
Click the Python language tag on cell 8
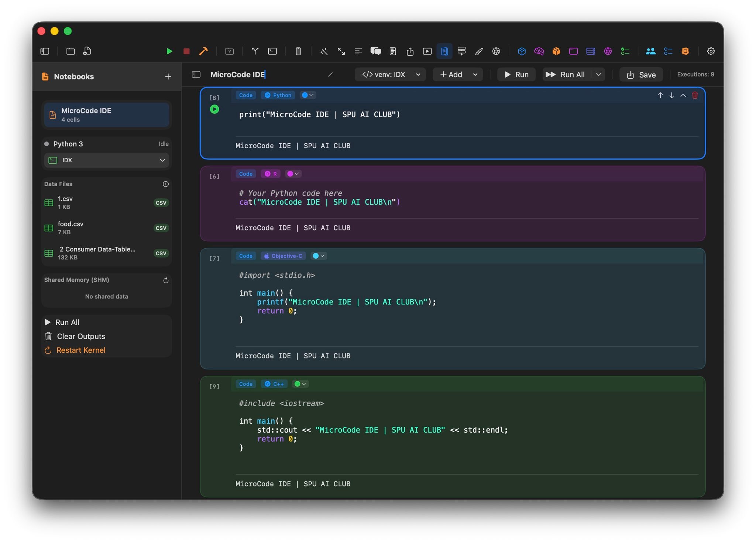click(278, 95)
